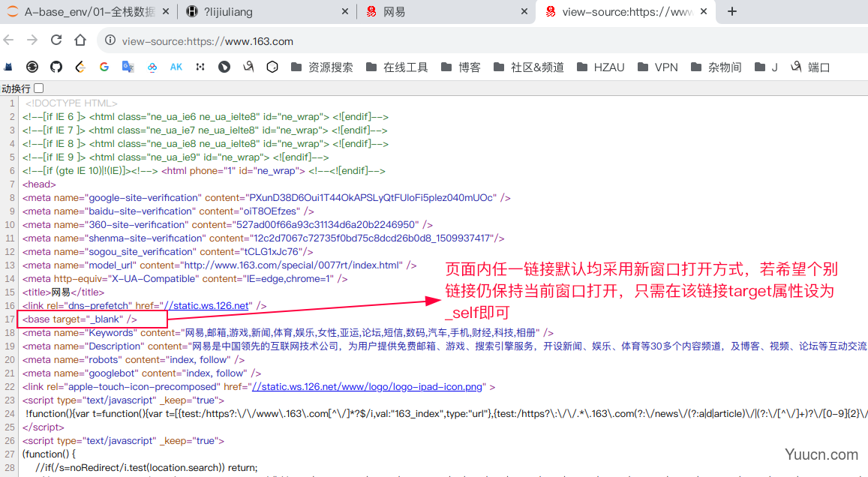
Task: Click the ne_ua_ie6 conditional comment line
Action: [x=206, y=116]
